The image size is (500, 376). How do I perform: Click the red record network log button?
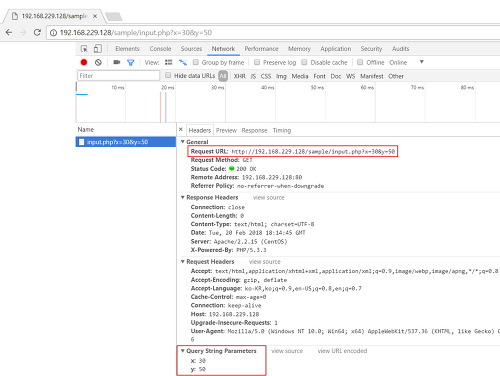[x=84, y=62]
